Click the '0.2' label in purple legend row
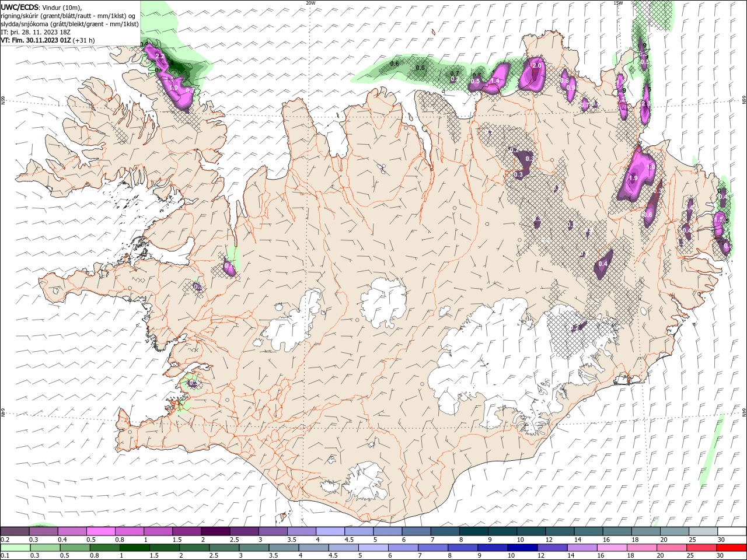The width and height of the screenshot is (747, 560). pos(5,540)
